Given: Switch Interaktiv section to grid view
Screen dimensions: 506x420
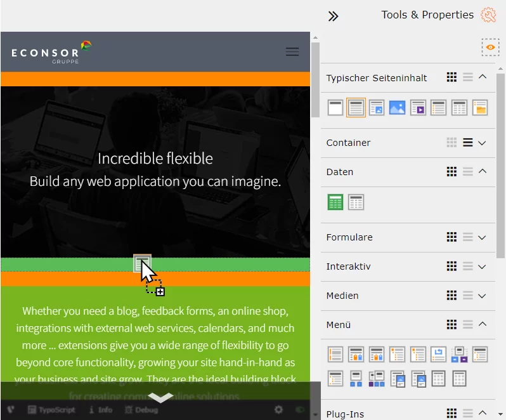Looking at the screenshot, I should (451, 266).
